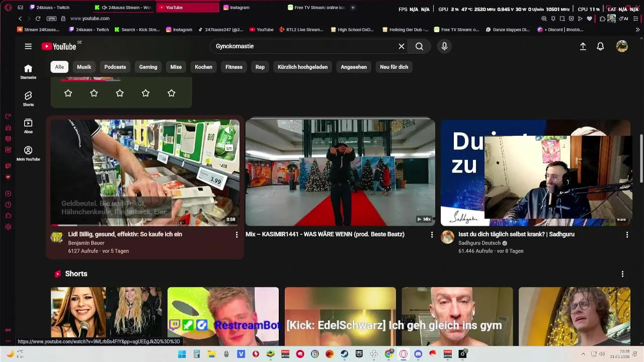Open Discord from the taskbar
The width and height of the screenshot is (644, 362).
418,354
